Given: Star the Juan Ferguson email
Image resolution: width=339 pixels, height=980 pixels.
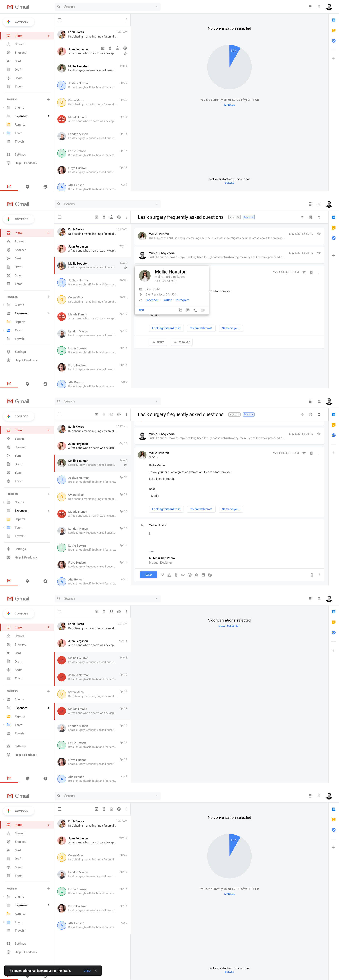Looking at the screenshot, I should click(x=125, y=53).
